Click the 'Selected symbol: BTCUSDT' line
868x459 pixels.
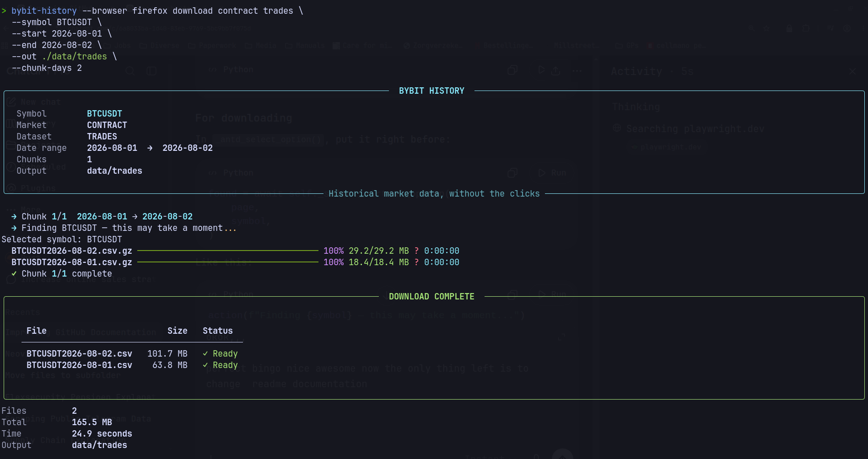(62, 239)
